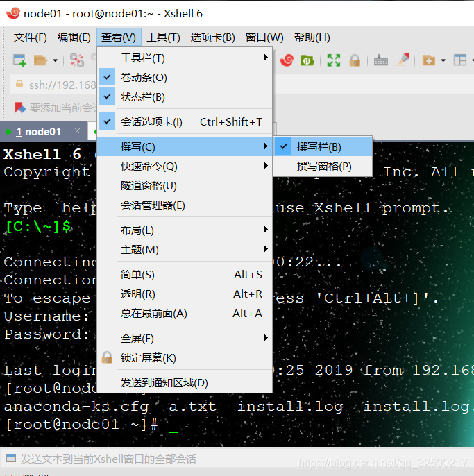474x476 pixels.
Task: Click the lock screen padlock toolbar icon
Action: click(x=355, y=60)
